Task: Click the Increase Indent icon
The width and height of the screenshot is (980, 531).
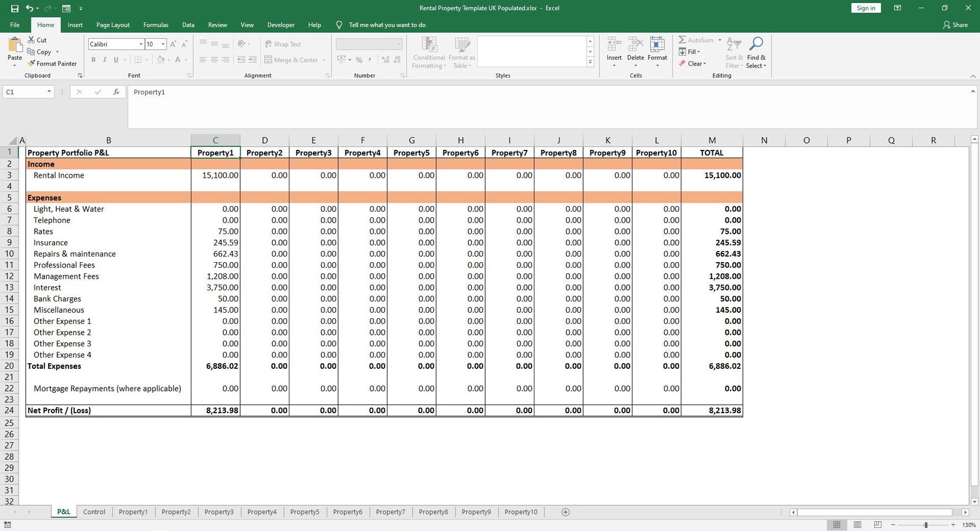Action: click(252, 60)
